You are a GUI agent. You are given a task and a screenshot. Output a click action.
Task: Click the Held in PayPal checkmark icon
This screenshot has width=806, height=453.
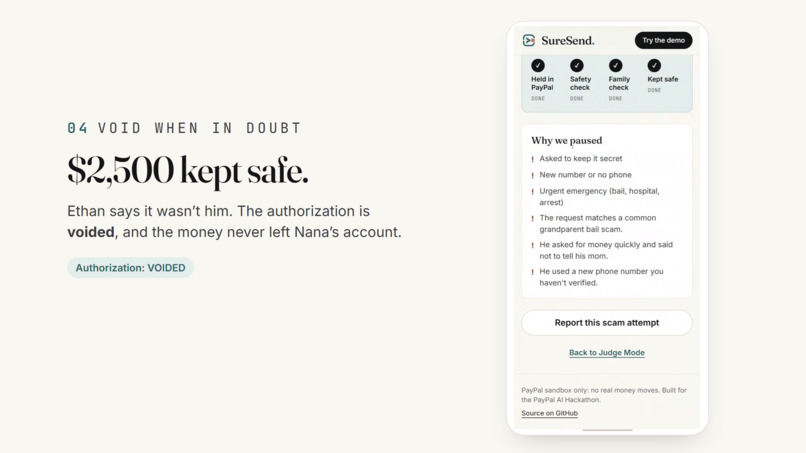point(538,65)
